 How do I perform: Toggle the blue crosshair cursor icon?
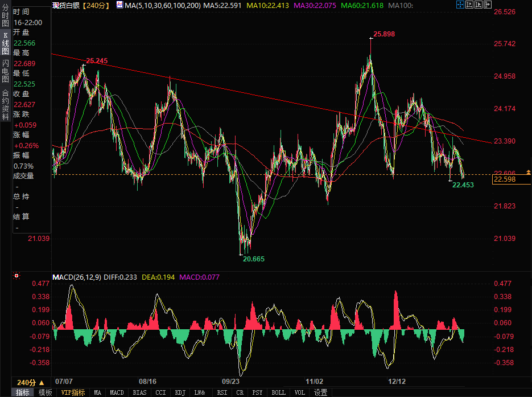click(x=460, y=5)
